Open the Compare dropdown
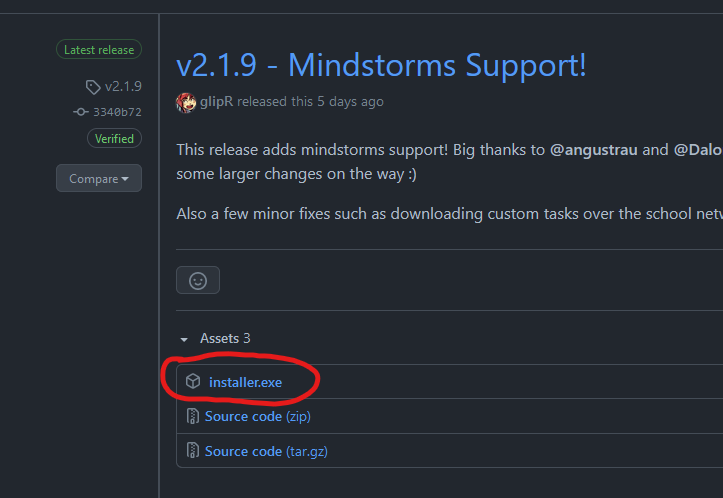This screenshot has width=723, height=498. pos(99,178)
